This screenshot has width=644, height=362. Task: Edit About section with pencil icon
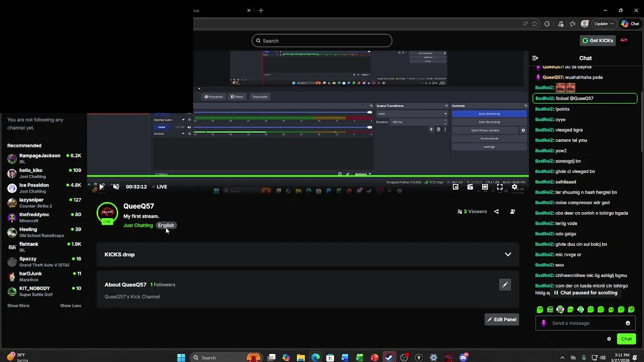point(505,285)
